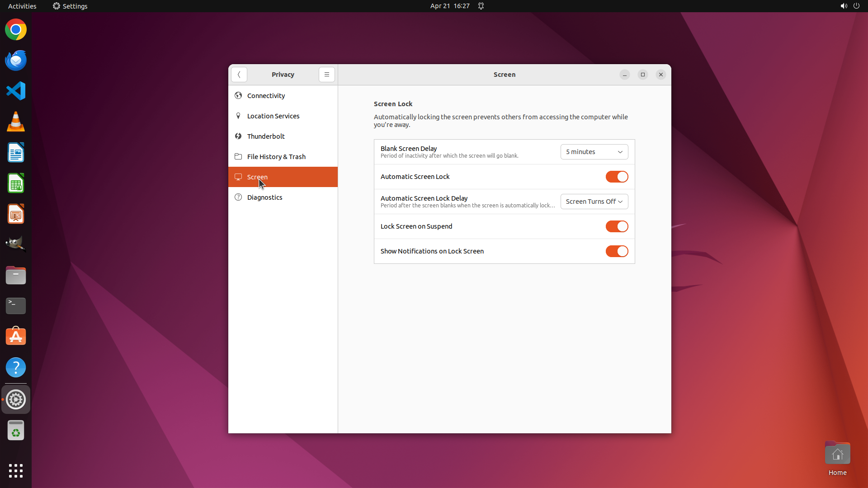Click the Connectivity globe icon

point(238,95)
